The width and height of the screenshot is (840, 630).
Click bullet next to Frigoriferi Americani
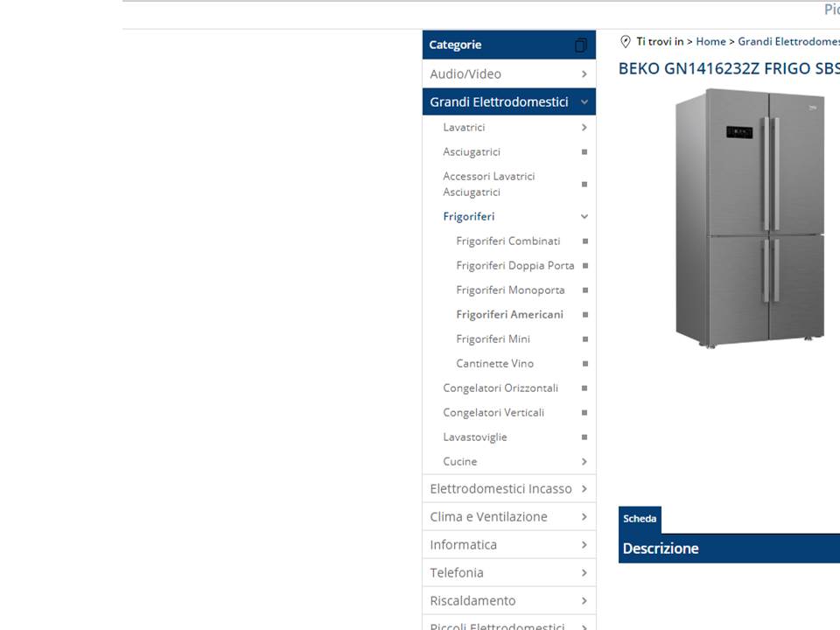(x=585, y=315)
